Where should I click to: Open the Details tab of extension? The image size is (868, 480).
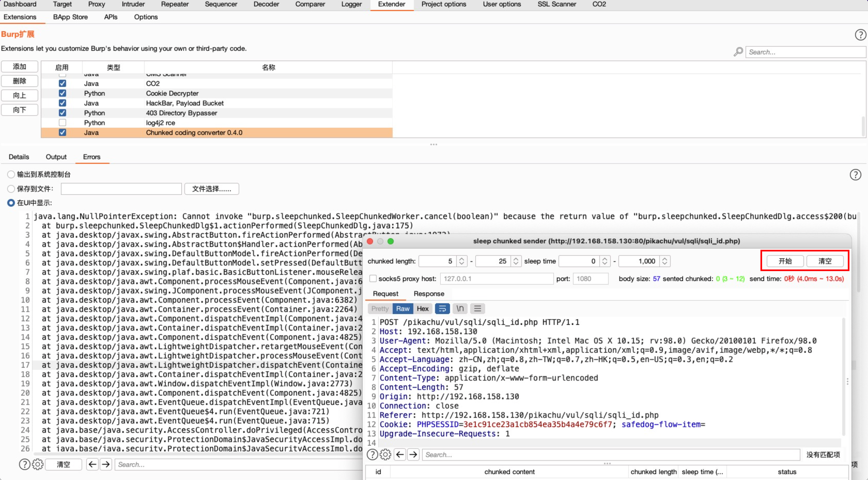(x=19, y=157)
